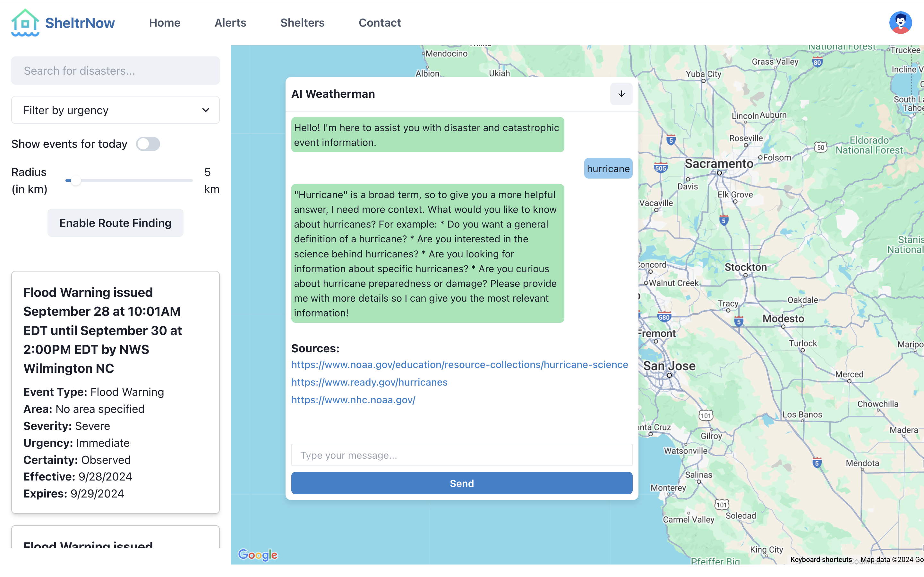Go to the Alerts nav item
The height and width of the screenshot is (577, 924).
230,23
